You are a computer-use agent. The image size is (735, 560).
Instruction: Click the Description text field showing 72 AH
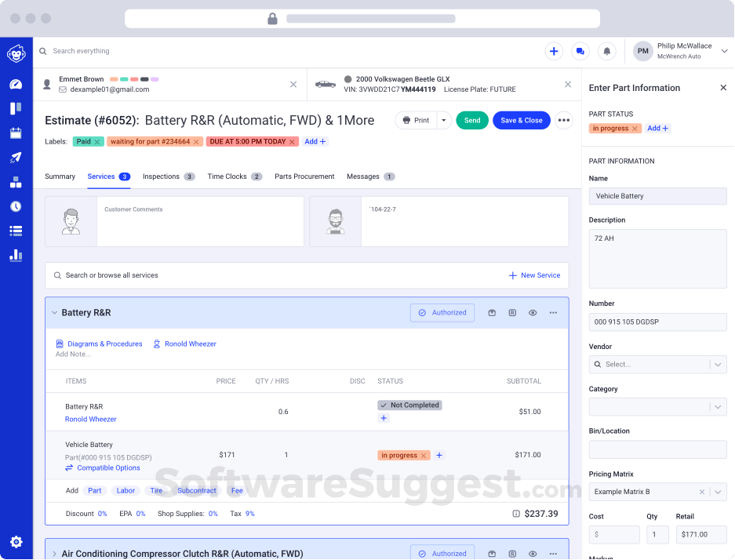click(x=657, y=259)
